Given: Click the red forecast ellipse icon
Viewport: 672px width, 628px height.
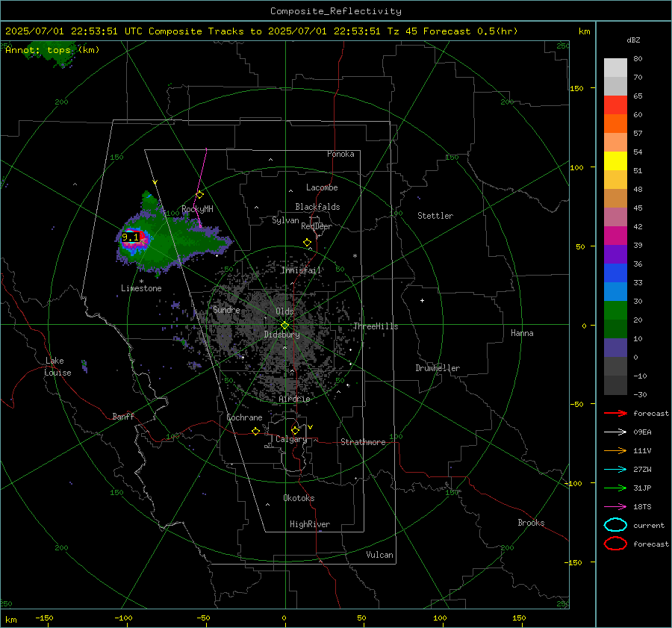Looking at the screenshot, I should 615,544.
